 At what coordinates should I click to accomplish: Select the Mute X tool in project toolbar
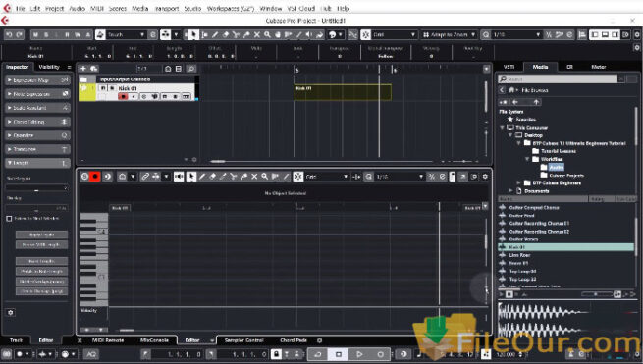coord(256,35)
